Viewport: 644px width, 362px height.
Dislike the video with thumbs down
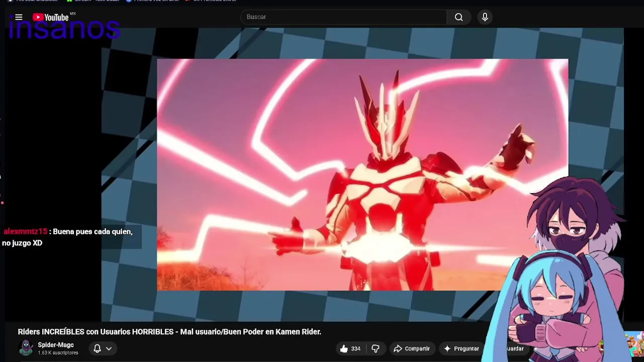[x=375, y=348]
